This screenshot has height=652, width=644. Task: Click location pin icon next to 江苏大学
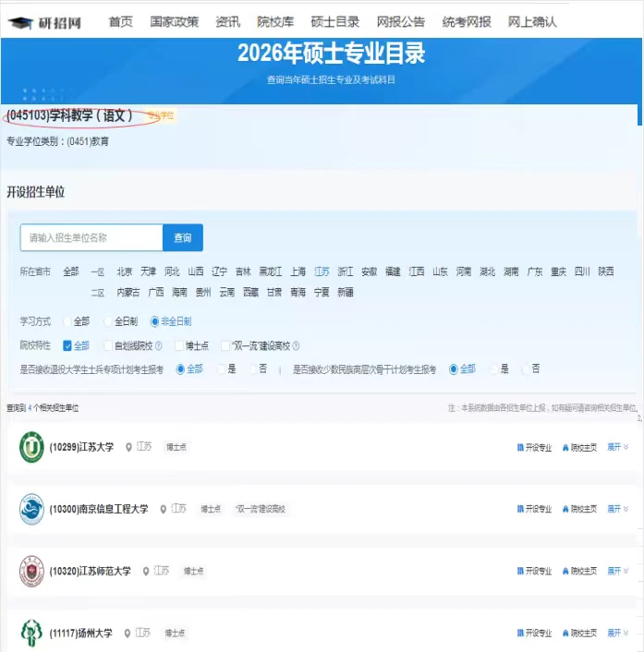129,447
